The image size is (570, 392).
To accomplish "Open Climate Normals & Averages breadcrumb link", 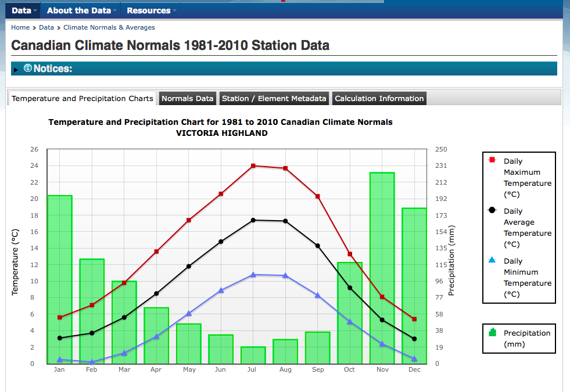I will tap(109, 27).
